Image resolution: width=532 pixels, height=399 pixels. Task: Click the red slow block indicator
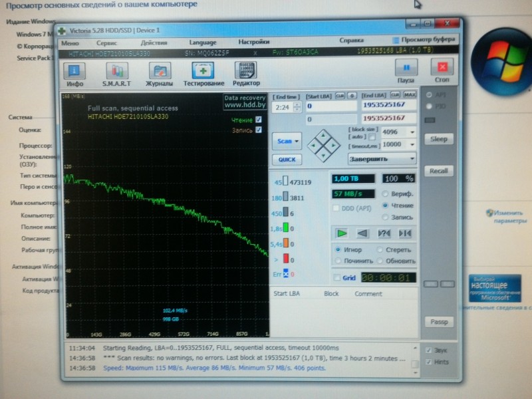[286, 259]
